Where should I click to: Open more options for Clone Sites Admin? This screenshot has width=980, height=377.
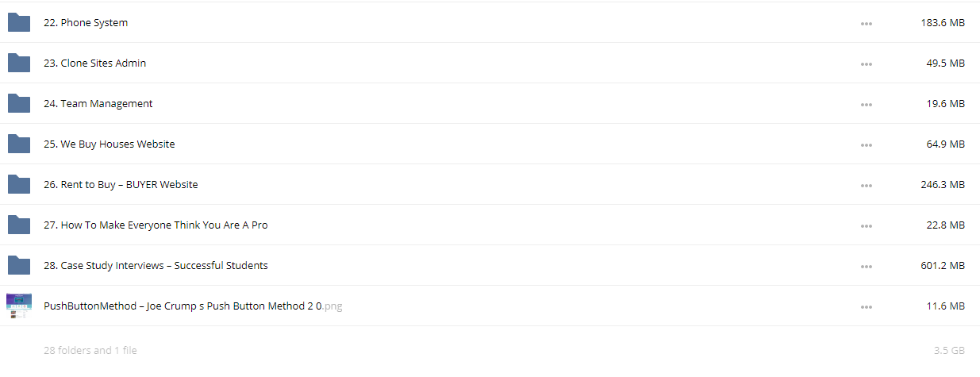pos(867,64)
